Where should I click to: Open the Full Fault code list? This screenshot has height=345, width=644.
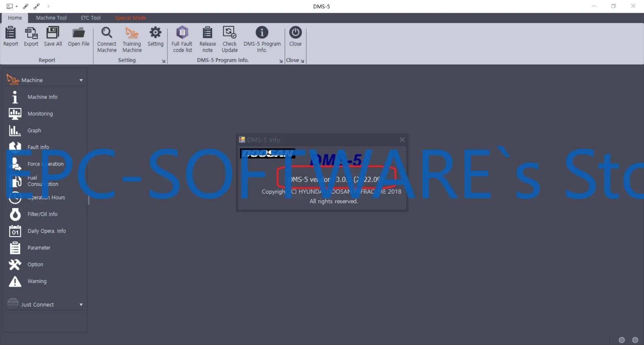tap(182, 39)
